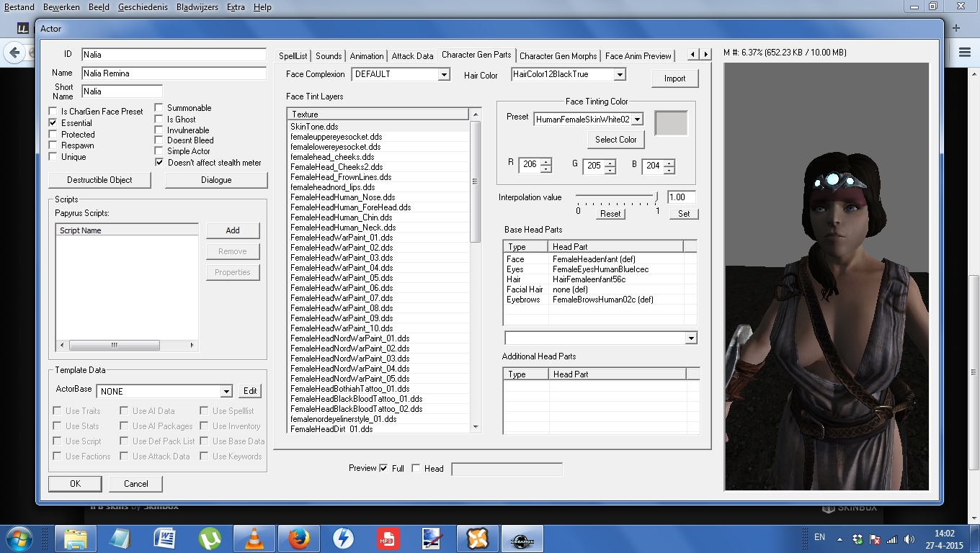Click the Select Color button
The height and width of the screenshot is (553, 980).
pos(615,139)
